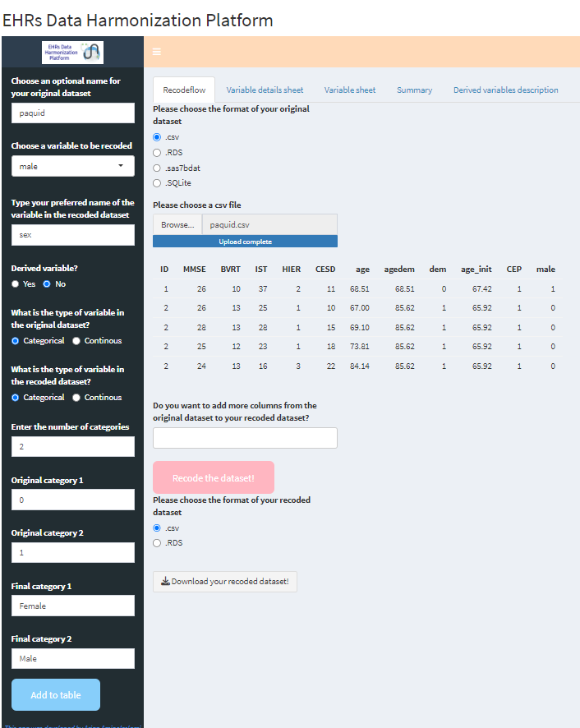This screenshot has height=728, width=580.
Task: Click the preferred variable name field containing sex
Action: coord(73,235)
